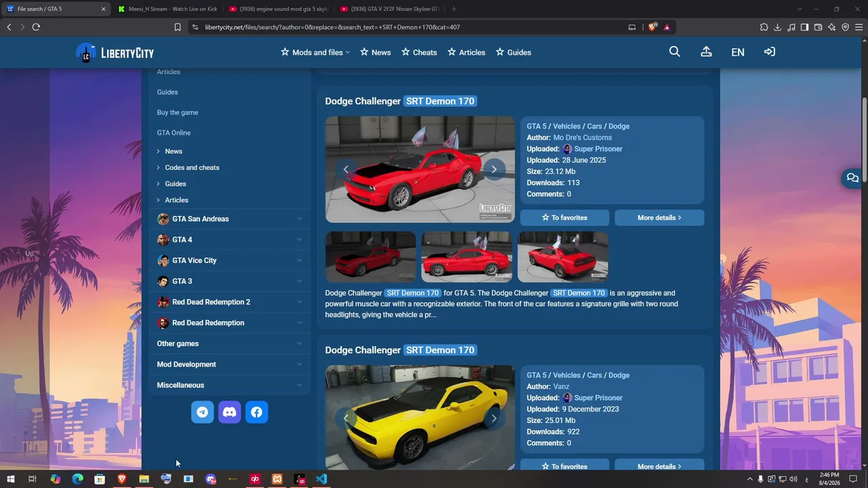Click the browser address bar URL
Image resolution: width=868 pixels, height=488 pixels.
click(333, 27)
